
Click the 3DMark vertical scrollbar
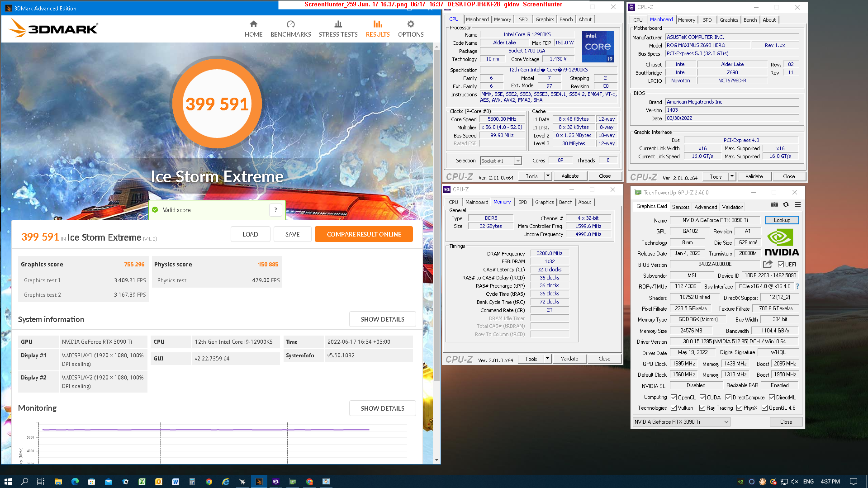[x=436, y=215]
